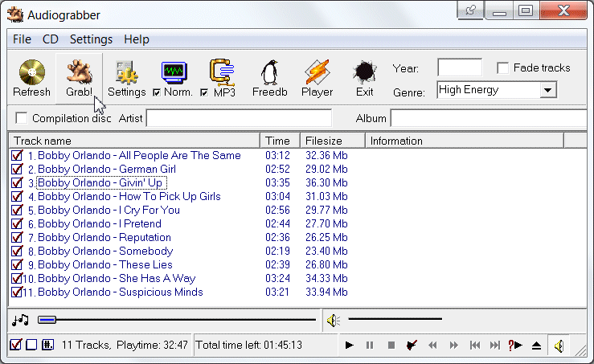Click the volume slider track
The image size is (594, 364).
(x=395, y=319)
